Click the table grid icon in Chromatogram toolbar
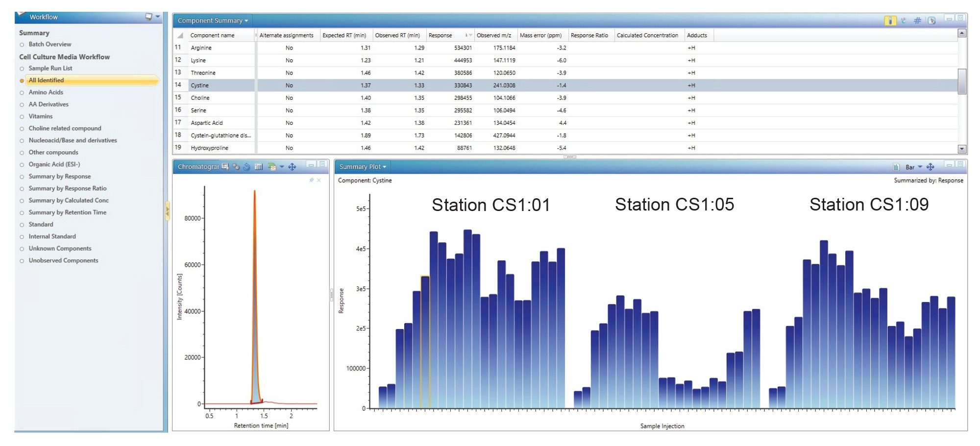This screenshot has width=980, height=446. click(x=258, y=167)
